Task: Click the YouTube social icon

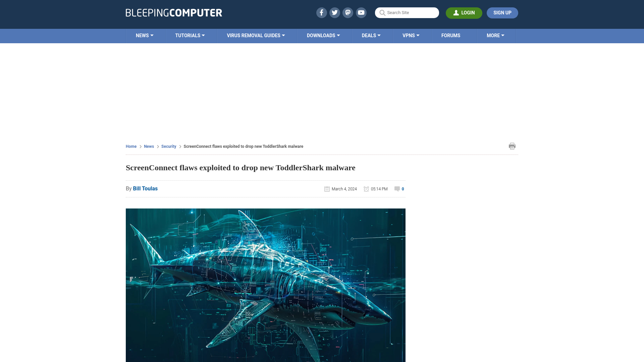Action: tap(361, 12)
